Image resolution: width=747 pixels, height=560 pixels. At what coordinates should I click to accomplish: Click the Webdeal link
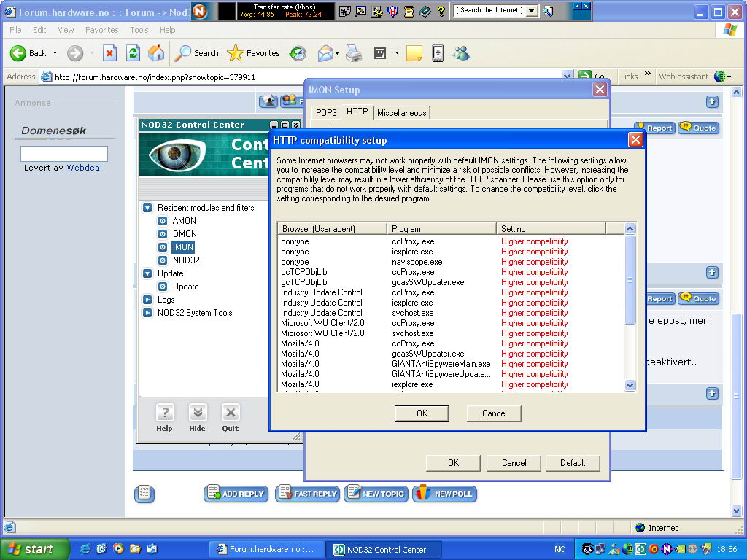[x=85, y=168]
